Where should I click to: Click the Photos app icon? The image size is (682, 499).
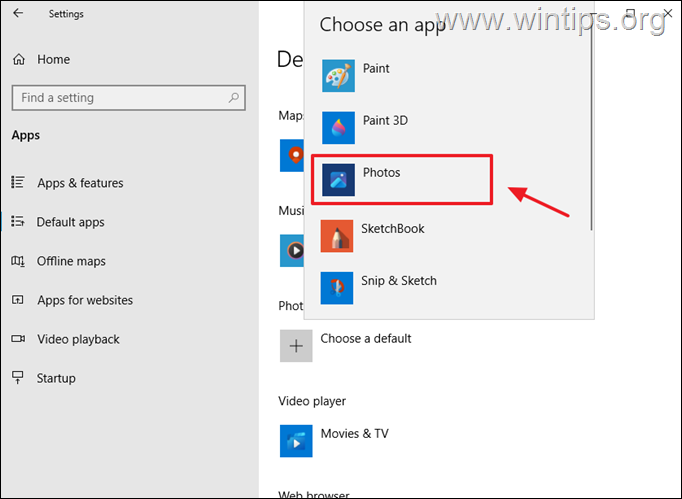pyautogui.click(x=338, y=180)
